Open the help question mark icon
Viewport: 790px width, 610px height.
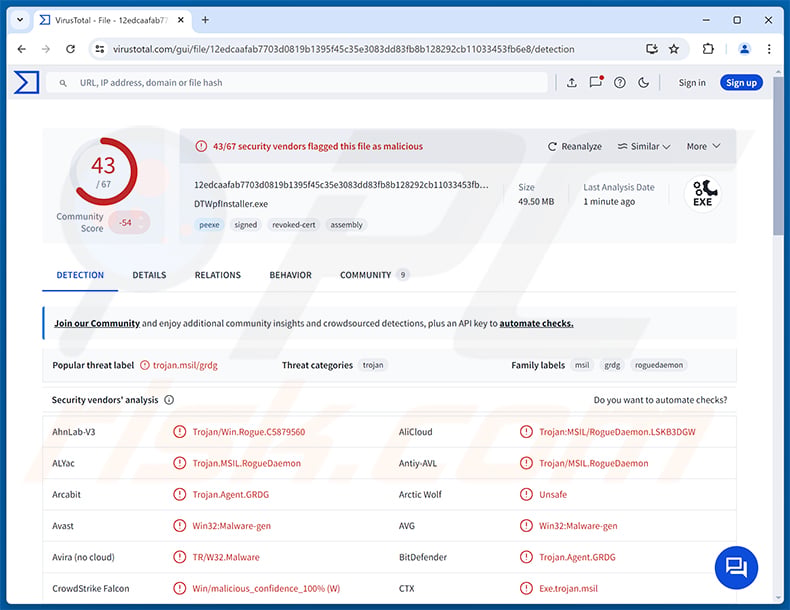coord(620,83)
